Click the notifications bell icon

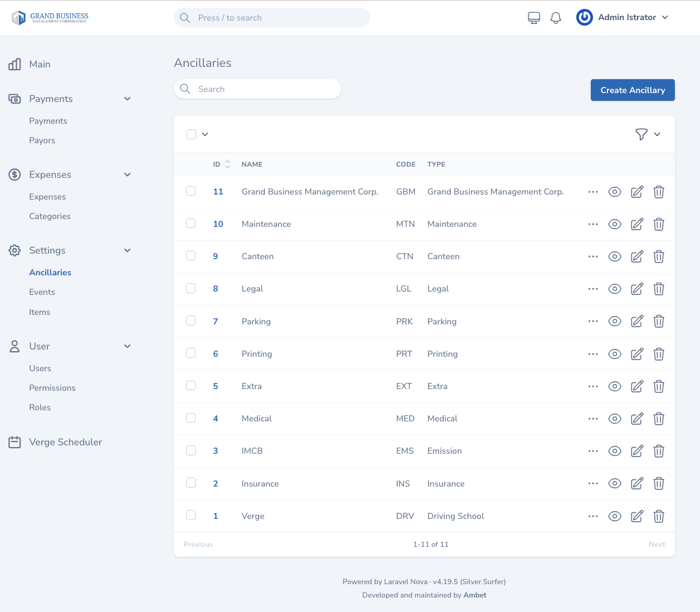tap(556, 18)
